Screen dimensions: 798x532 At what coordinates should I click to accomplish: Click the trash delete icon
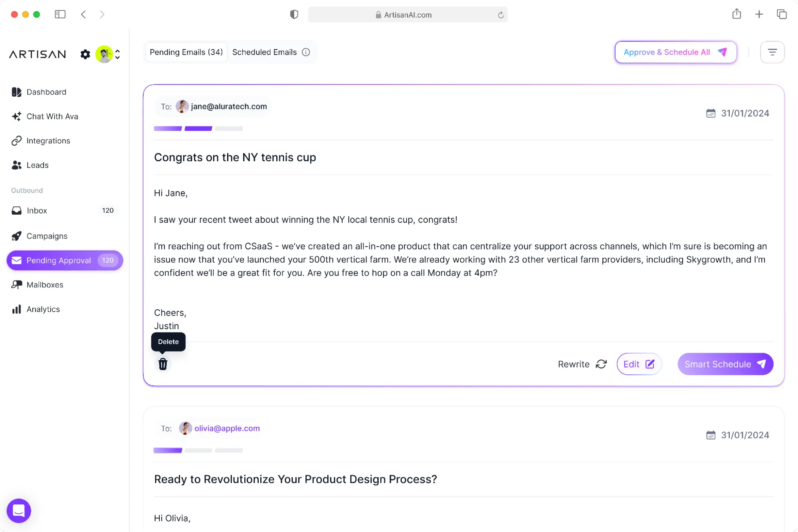(x=162, y=364)
